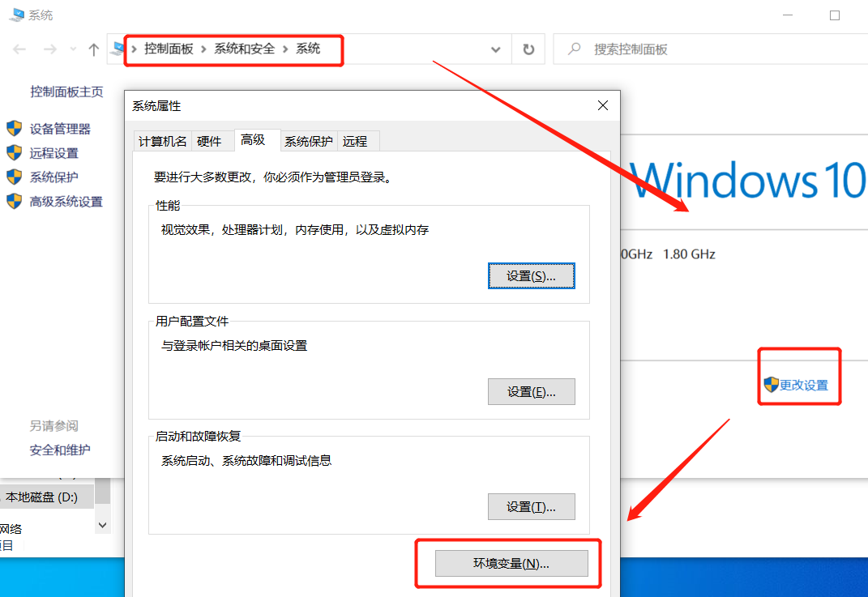Click 设置(S)... performance settings button
Image resolution: width=868 pixels, height=597 pixels.
(532, 275)
